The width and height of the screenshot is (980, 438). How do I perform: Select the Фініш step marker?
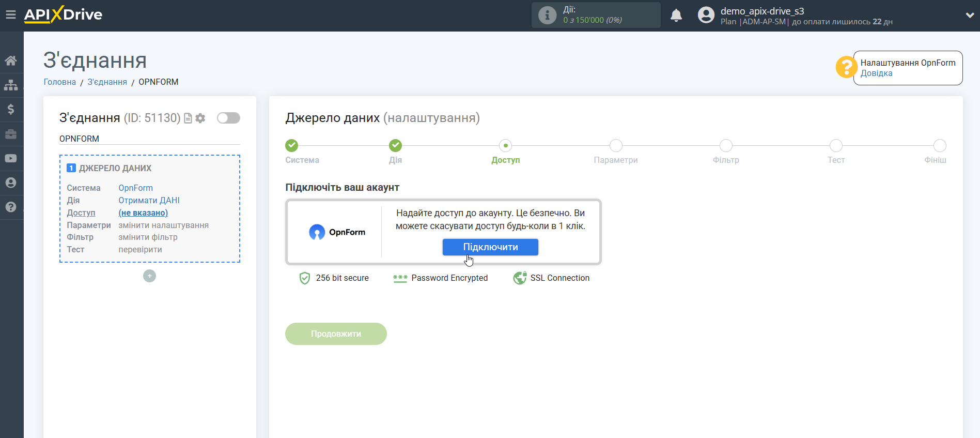pos(940,145)
